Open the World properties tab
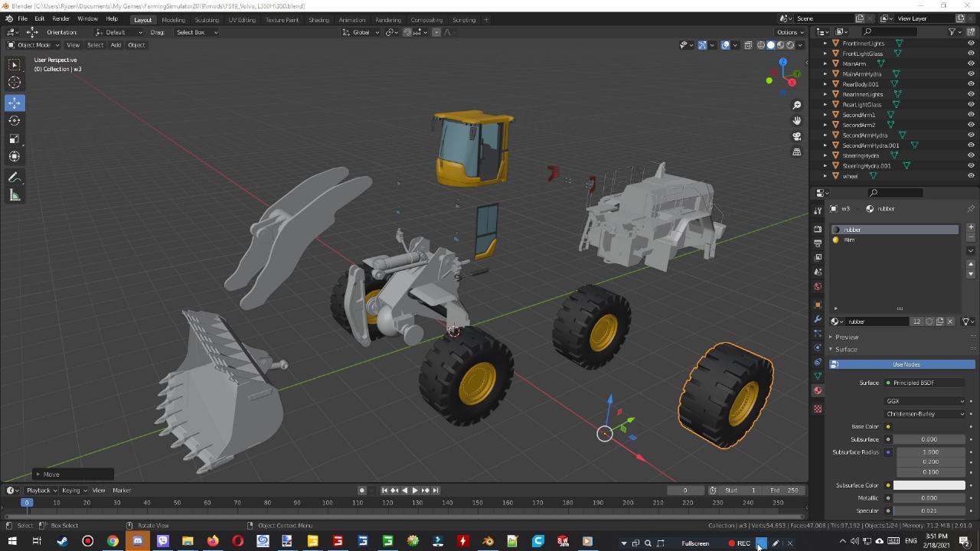980x551 pixels. tap(818, 286)
